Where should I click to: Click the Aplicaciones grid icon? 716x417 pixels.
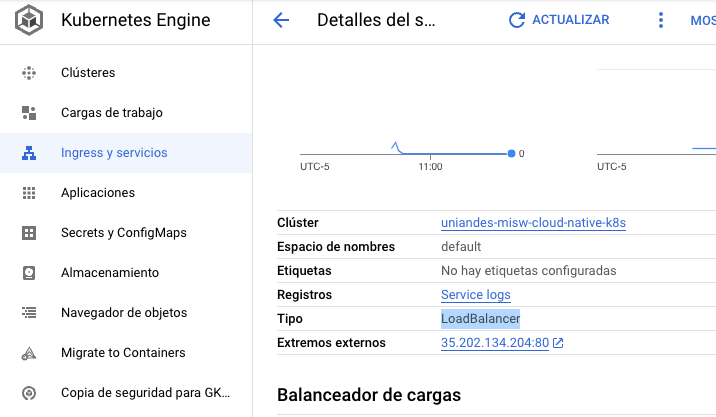(x=29, y=193)
